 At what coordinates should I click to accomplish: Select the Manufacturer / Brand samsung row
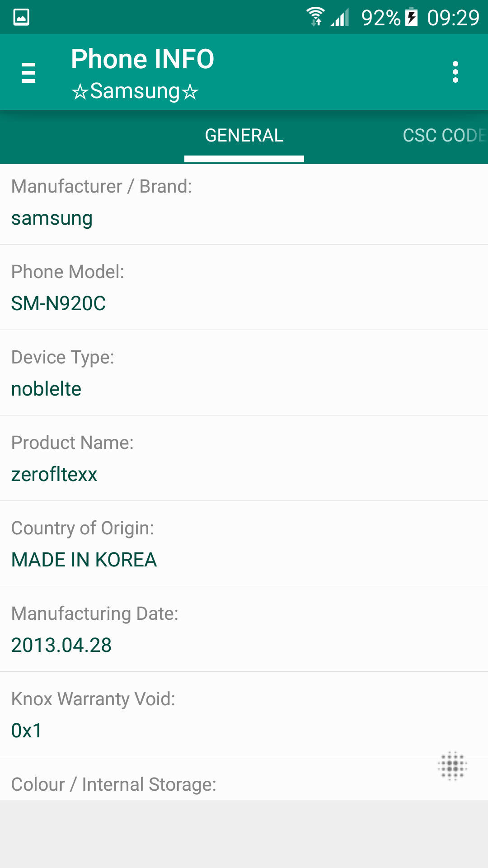click(x=244, y=204)
